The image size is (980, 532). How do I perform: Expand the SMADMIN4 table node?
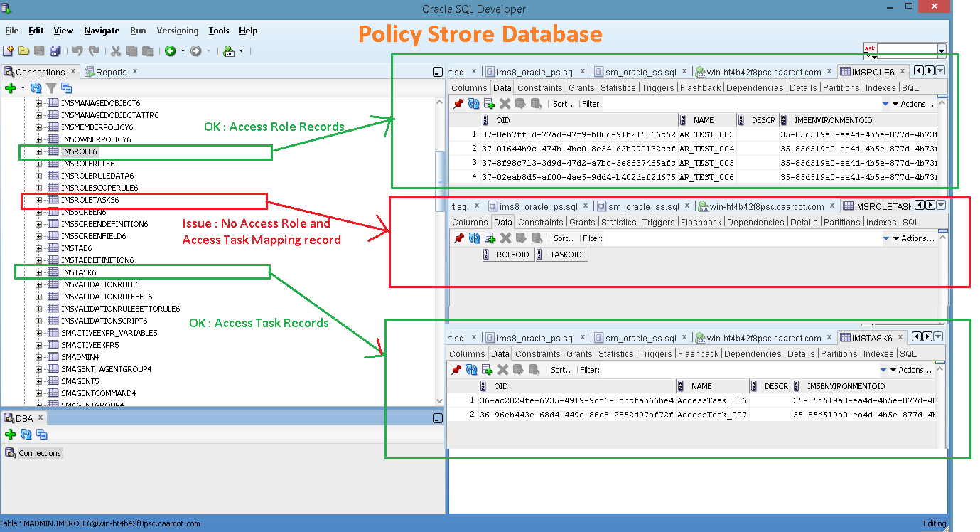(39, 357)
